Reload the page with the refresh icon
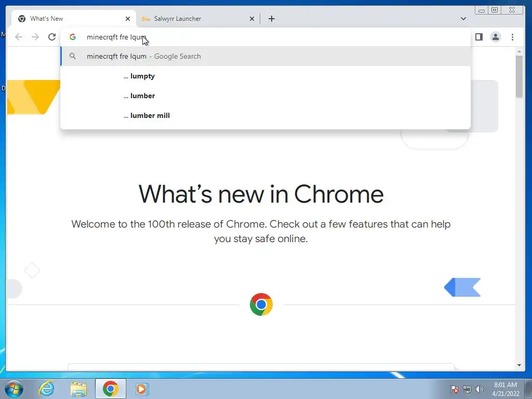The width and height of the screenshot is (532, 399). tap(52, 37)
